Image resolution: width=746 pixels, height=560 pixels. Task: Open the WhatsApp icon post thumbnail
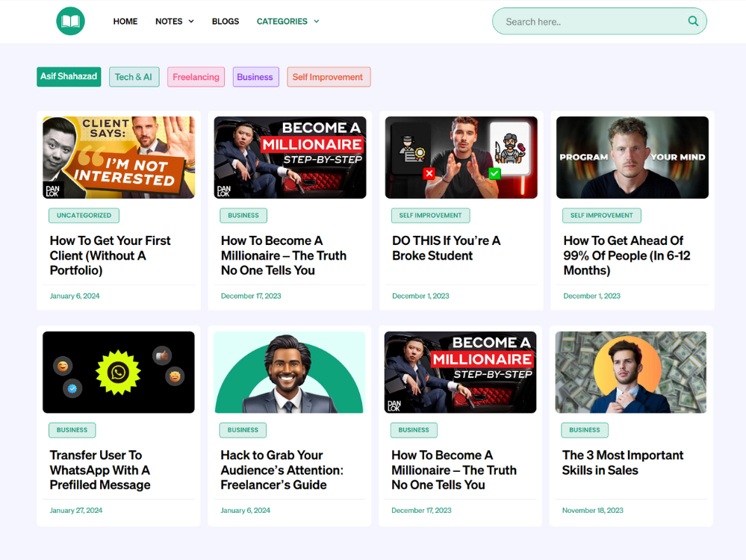[119, 372]
